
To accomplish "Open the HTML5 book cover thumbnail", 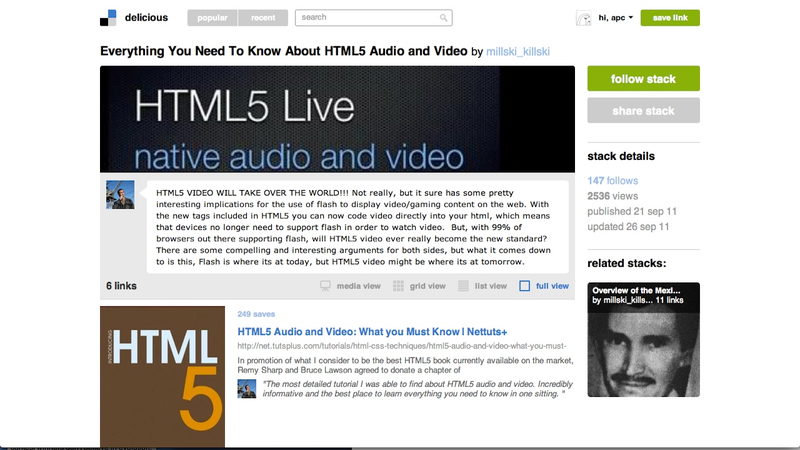I will [162, 377].
